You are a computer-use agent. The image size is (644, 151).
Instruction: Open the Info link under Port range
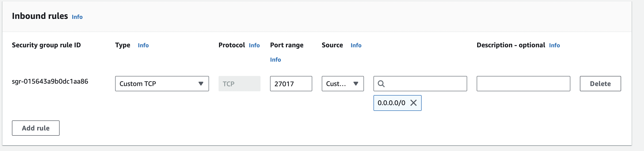pyautogui.click(x=275, y=59)
